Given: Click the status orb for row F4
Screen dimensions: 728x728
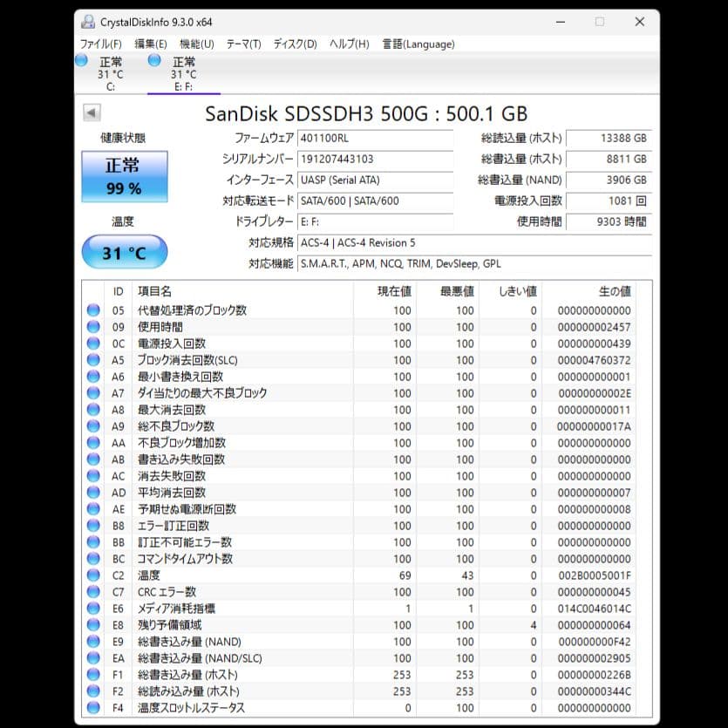Looking at the screenshot, I should [93, 708].
